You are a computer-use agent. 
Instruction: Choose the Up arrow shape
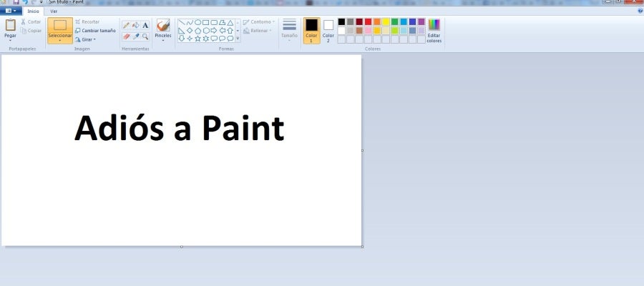point(230,30)
